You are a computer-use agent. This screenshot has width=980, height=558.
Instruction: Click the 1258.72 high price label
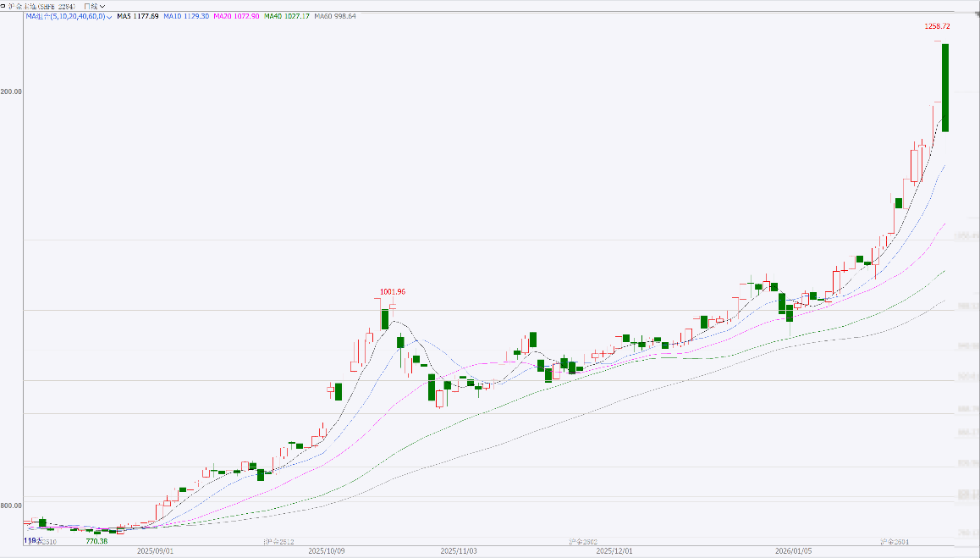coord(936,27)
